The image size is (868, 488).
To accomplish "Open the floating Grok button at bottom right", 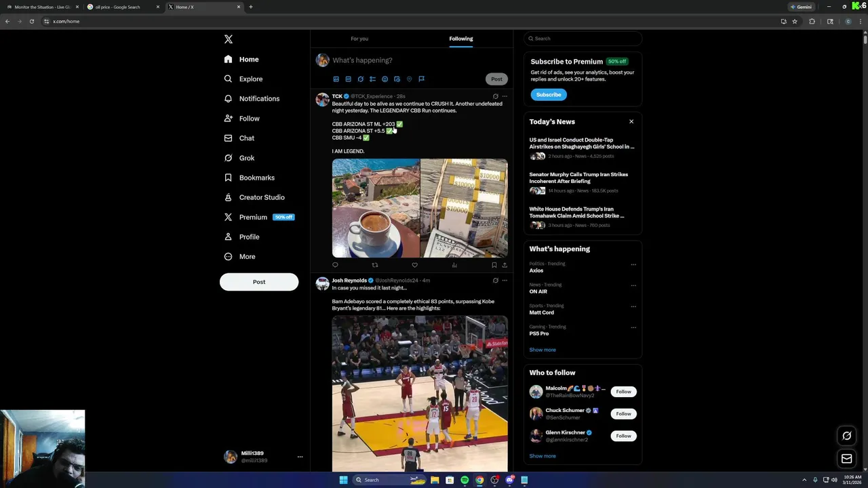I will tap(846, 436).
